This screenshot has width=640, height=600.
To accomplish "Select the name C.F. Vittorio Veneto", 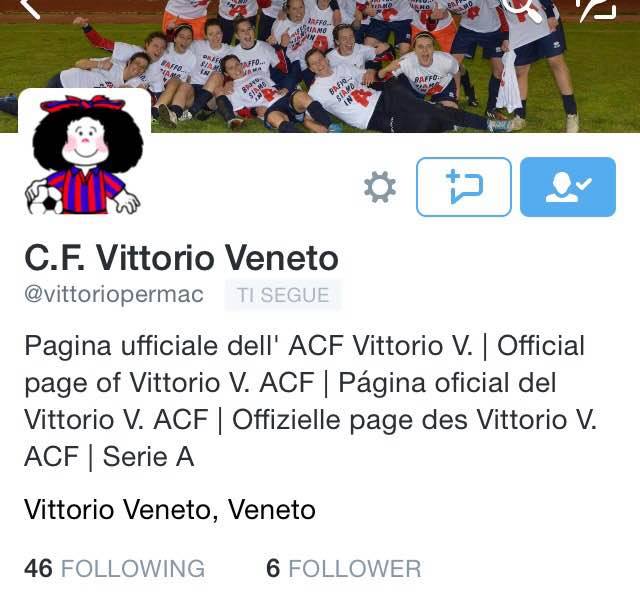I will (x=181, y=258).
